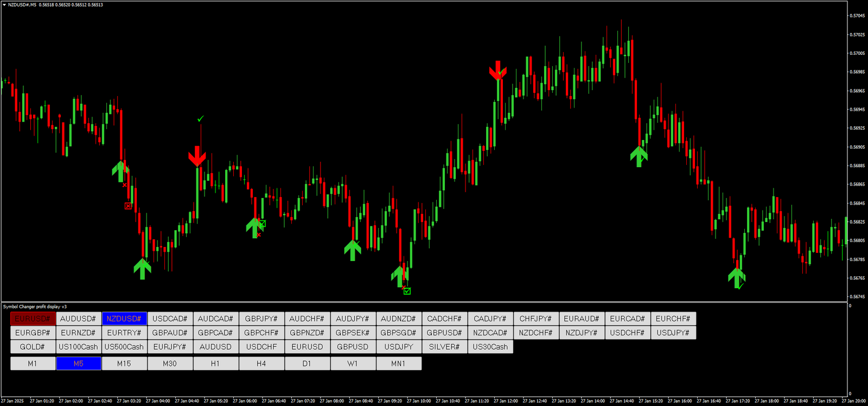
Task: Click the red down arrow at the chart's upper peak
Action: (497, 70)
